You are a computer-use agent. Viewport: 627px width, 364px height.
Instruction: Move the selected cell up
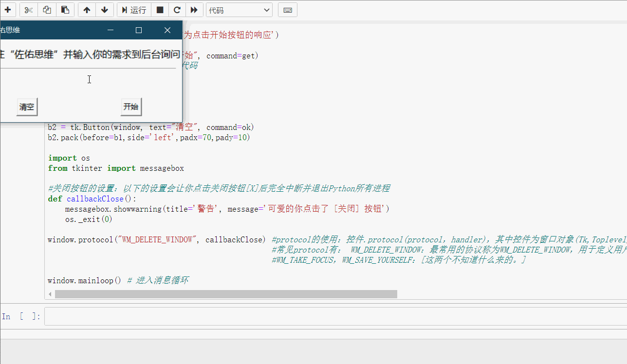tap(87, 10)
